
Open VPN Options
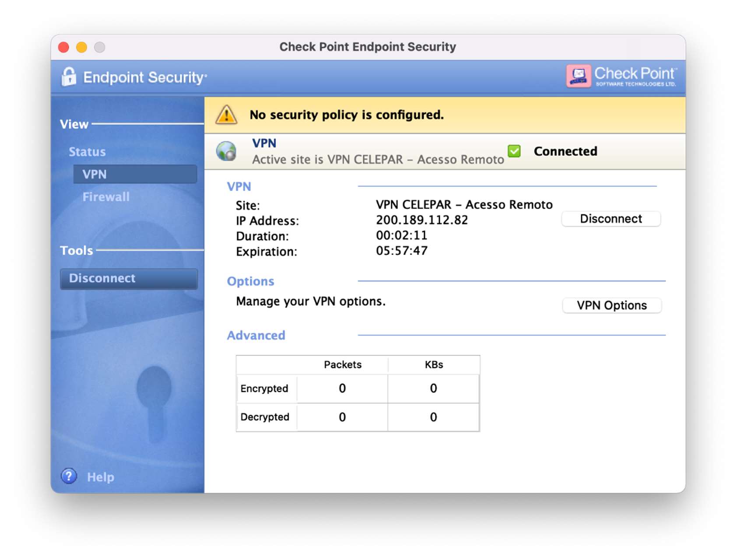[612, 305]
